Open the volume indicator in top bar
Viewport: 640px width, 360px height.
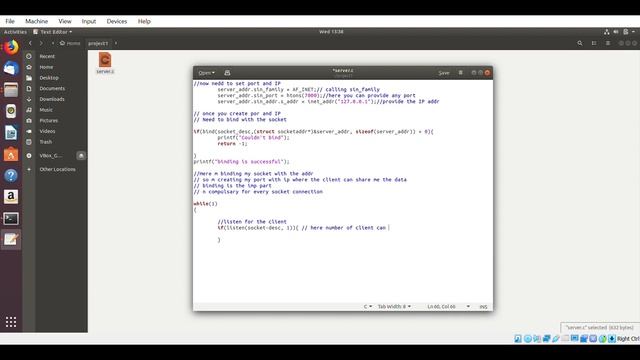point(616,31)
